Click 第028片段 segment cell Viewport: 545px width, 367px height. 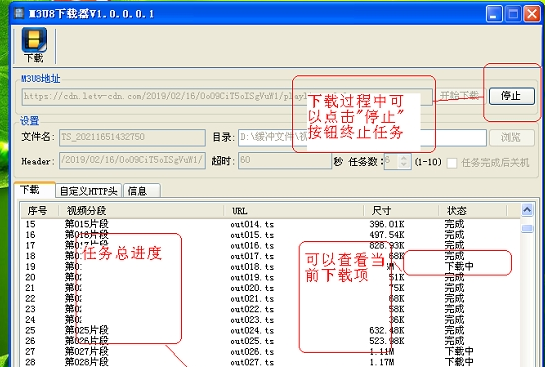[87, 362]
